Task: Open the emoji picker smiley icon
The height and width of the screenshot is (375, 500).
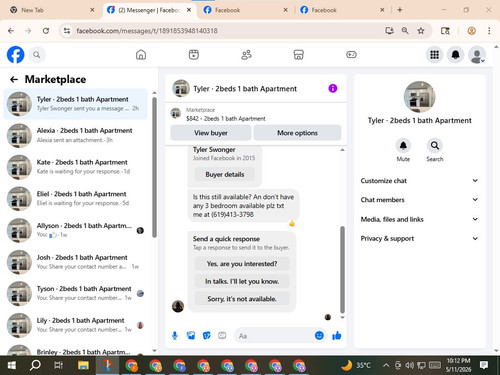Action: pos(319,336)
